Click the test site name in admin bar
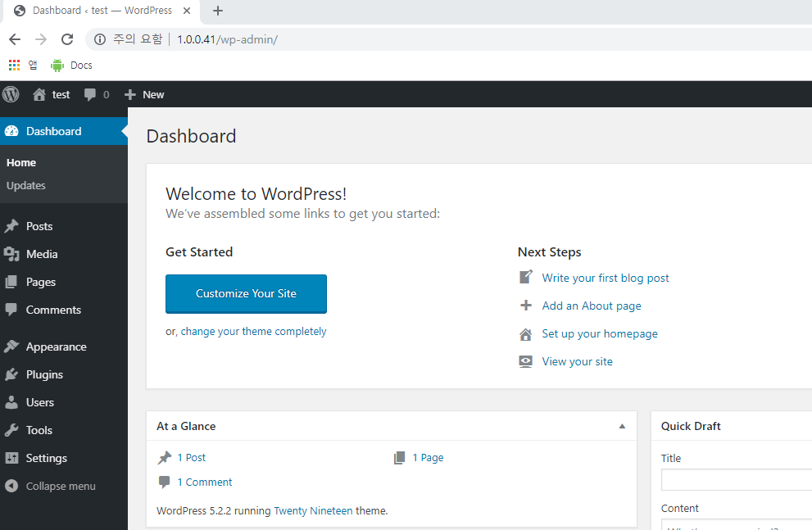This screenshot has height=530, width=812. click(x=61, y=95)
